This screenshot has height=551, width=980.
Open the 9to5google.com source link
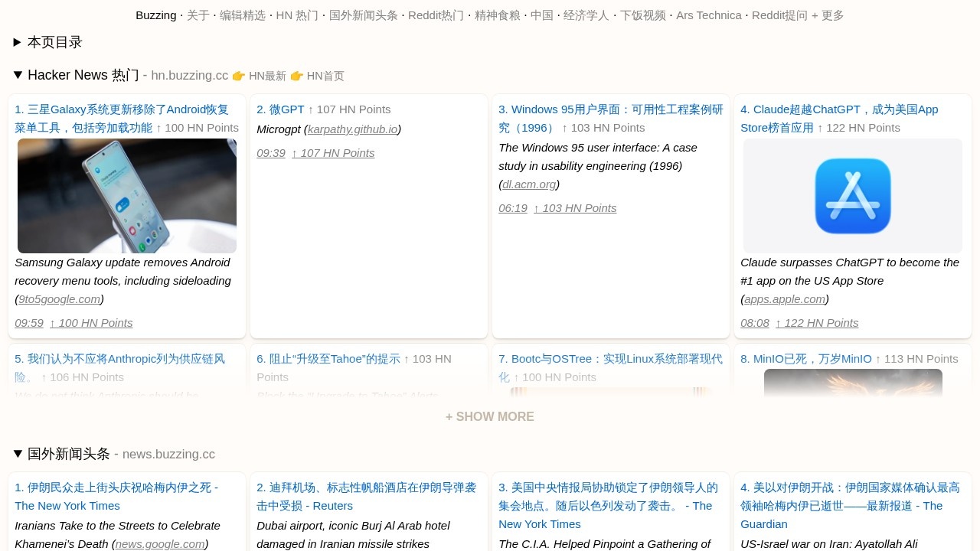pos(59,299)
